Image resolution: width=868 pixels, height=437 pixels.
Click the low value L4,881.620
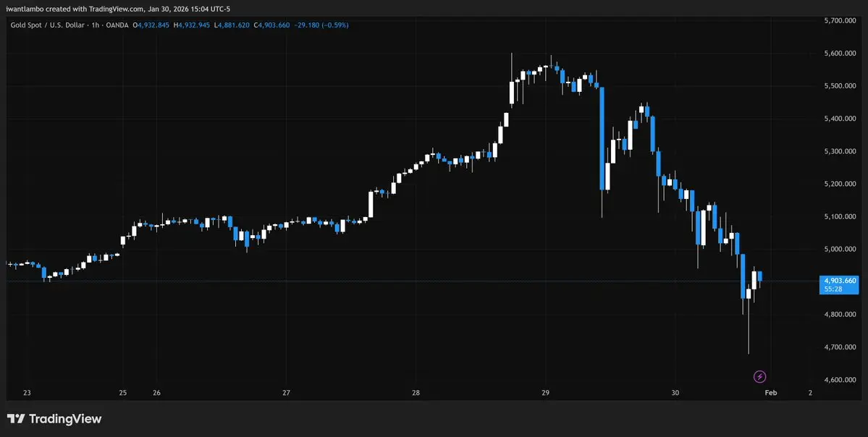(232, 25)
